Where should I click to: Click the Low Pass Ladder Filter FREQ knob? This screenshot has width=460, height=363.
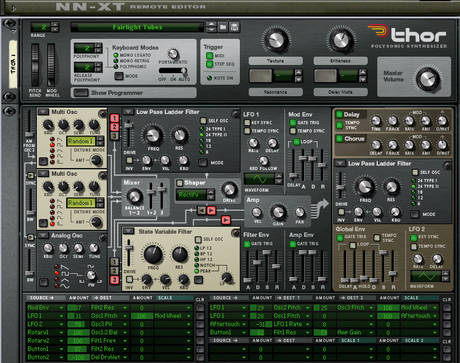(x=152, y=135)
